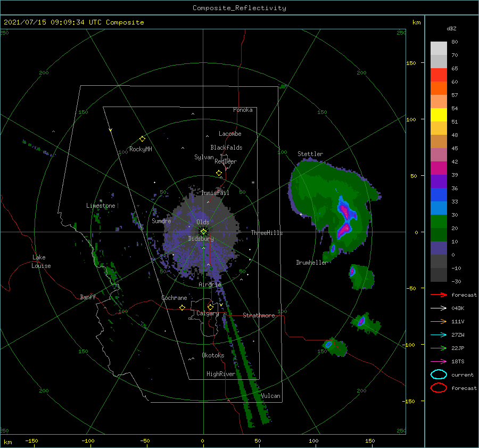The height and width of the screenshot is (448, 479).
Task: Click the 39 dBZ purple color swatch
Action: [x=439, y=181]
